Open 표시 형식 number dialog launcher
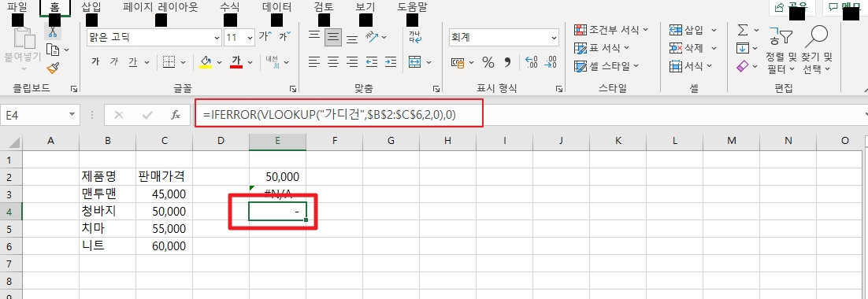Screen dimensions: 868x299 point(559,88)
